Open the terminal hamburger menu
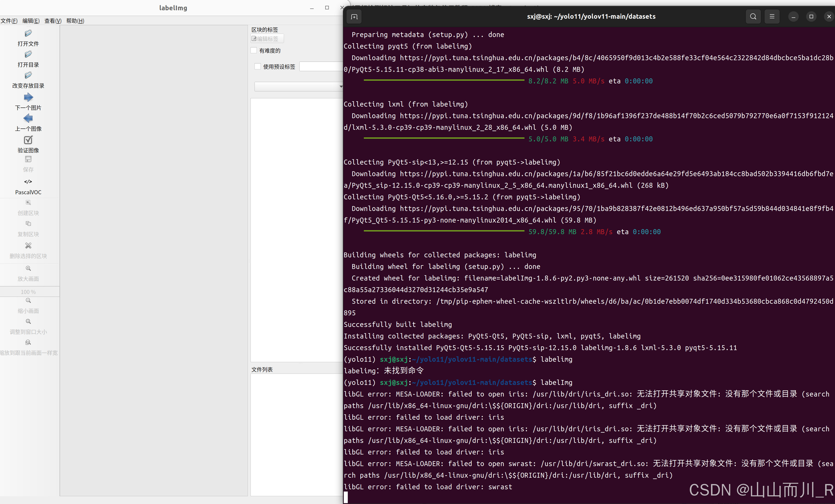The height and width of the screenshot is (504, 835). coord(772,16)
